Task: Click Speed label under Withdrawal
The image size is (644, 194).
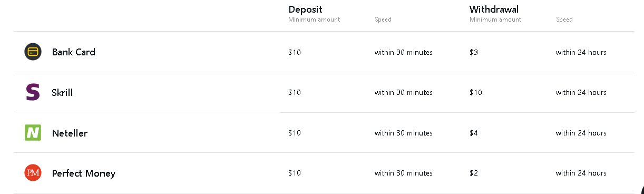Action: coord(564,20)
